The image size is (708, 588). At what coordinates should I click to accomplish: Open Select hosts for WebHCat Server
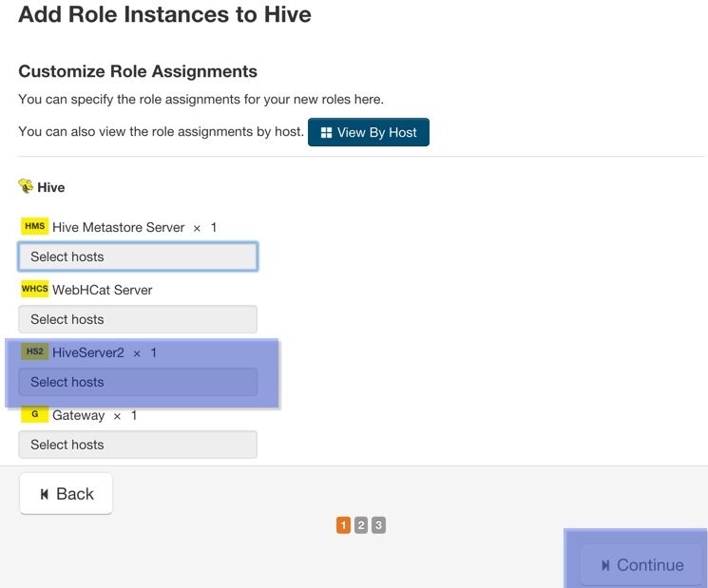[138, 319]
